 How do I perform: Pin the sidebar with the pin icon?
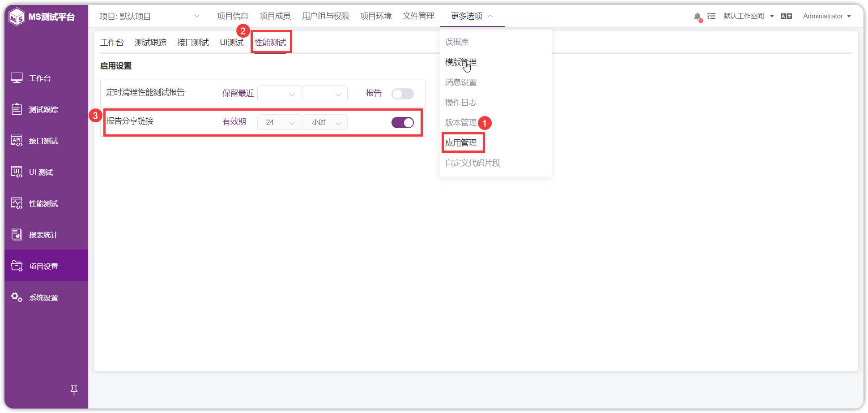(x=74, y=390)
